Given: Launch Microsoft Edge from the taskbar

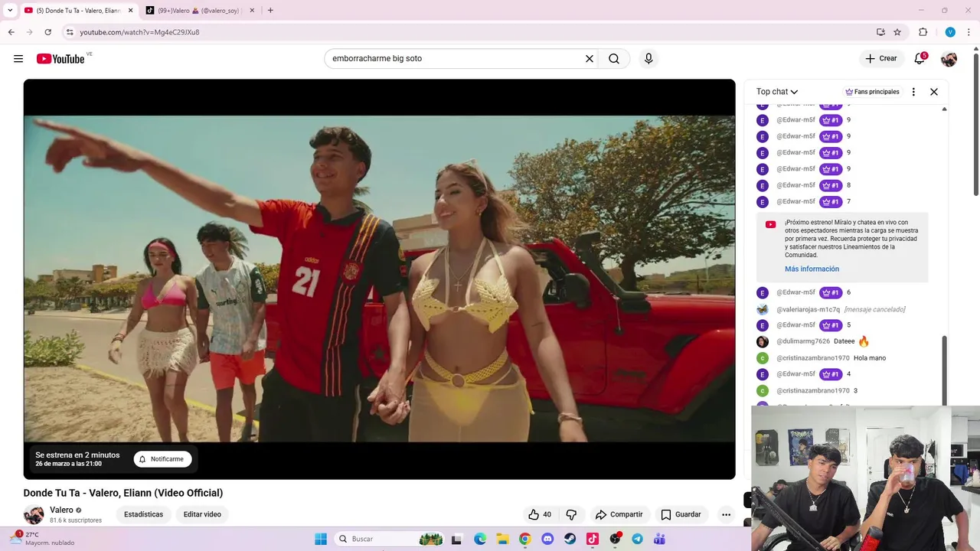Looking at the screenshot, I should click(x=480, y=539).
